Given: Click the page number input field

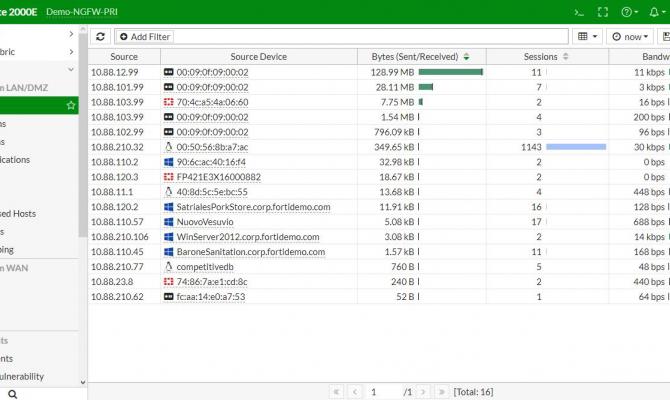Looking at the screenshot, I should 384,392.
